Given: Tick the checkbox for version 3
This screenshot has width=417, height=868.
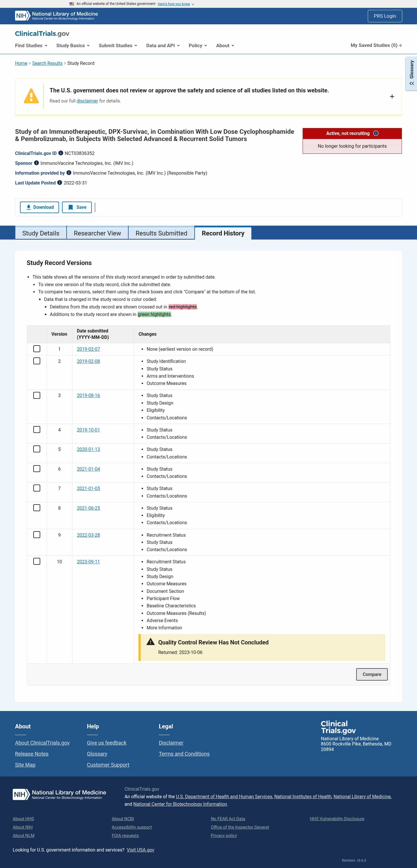Looking at the screenshot, I should tap(37, 395).
